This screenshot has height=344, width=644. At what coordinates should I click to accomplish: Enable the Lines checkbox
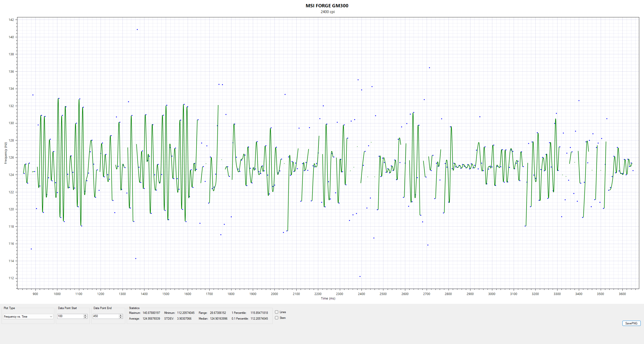pos(277,312)
